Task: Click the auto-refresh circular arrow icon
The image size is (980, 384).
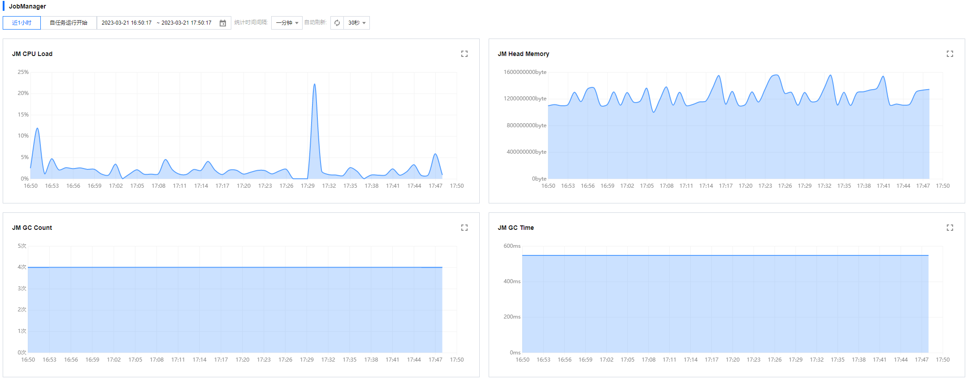Action: [337, 23]
